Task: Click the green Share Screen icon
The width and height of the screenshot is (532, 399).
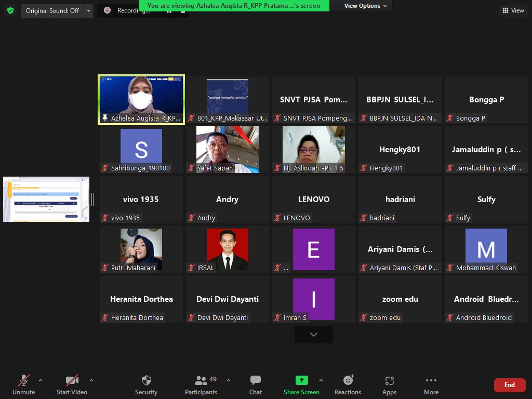Action: click(x=301, y=381)
